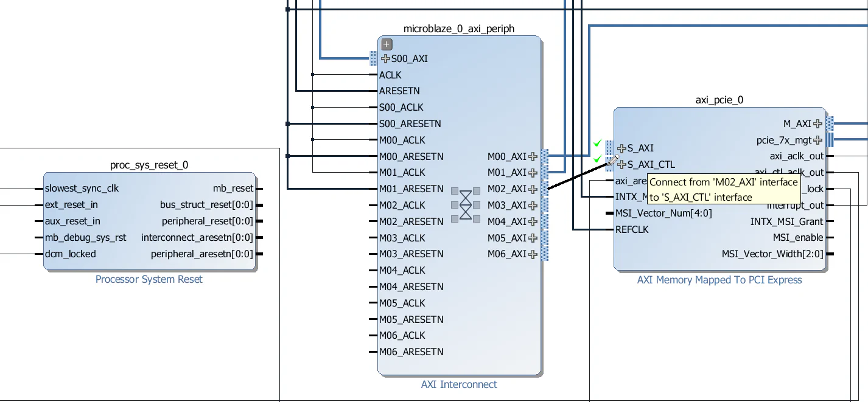Click the green checkmark beside S_AXI_CTL
Image resolution: width=868 pixels, height=402 pixels.
(597, 160)
